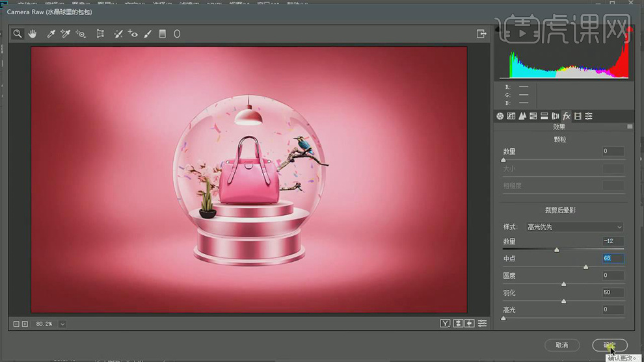
Task: Click the 裁剪后晕影 section heading
Action: [560, 210]
